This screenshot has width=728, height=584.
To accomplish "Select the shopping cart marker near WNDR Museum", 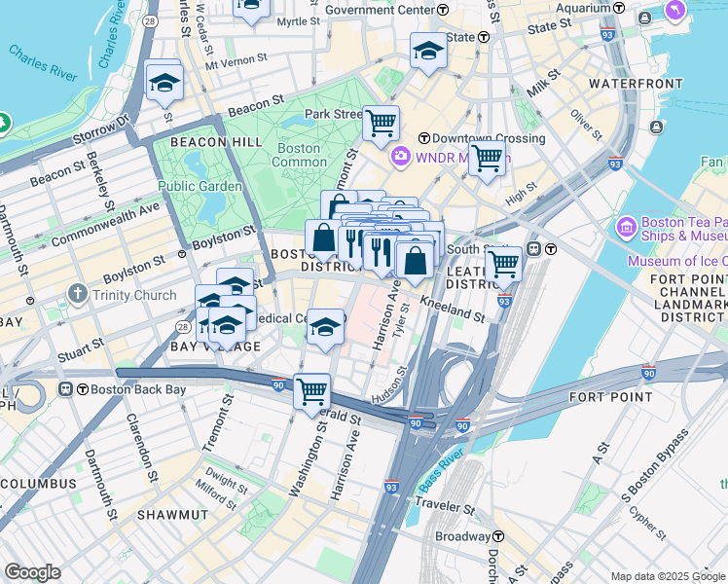I will 487,160.
